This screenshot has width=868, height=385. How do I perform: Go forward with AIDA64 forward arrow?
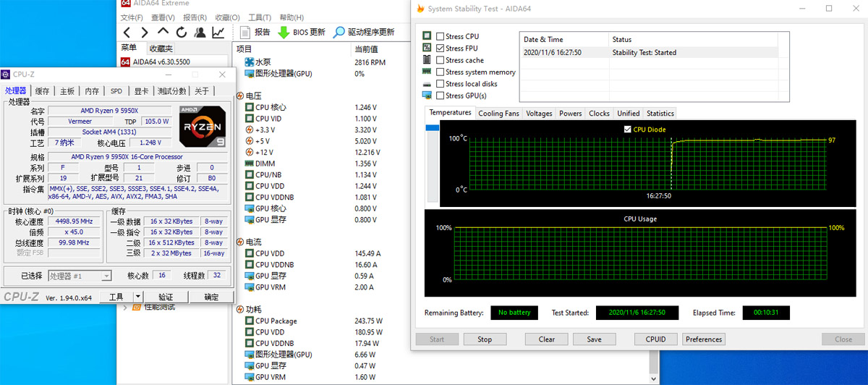tap(144, 33)
